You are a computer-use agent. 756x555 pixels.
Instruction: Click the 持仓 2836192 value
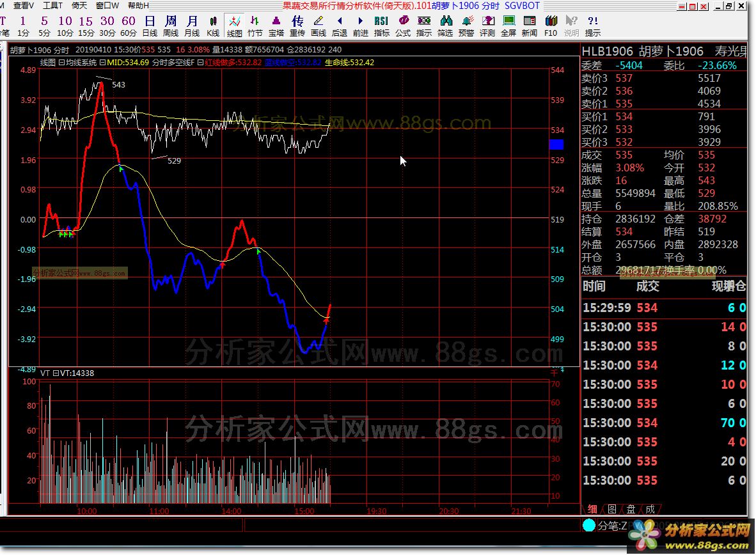click(636, 219)
